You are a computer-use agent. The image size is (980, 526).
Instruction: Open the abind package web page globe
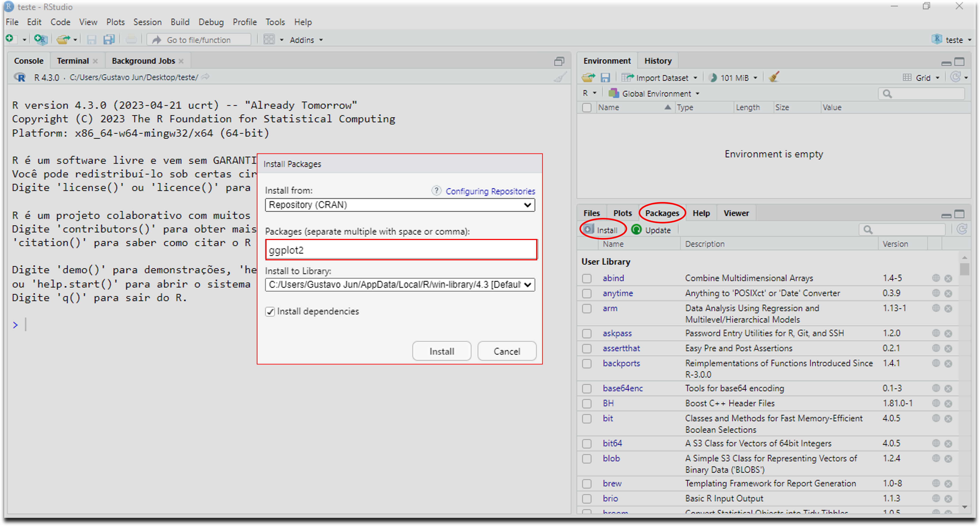936,278
